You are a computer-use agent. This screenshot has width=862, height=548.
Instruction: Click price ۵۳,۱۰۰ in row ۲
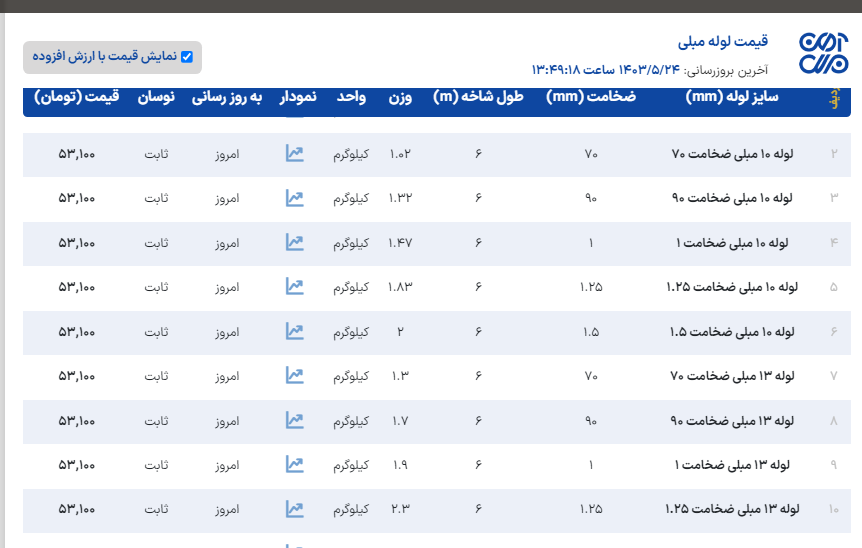point(77,154)
